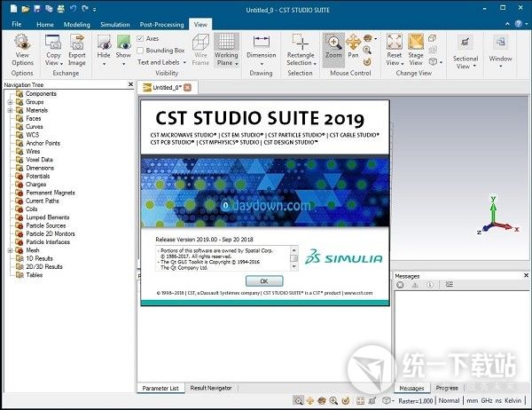Close the Messages panel
532x410 pixels.
click(x=526, y=275)
